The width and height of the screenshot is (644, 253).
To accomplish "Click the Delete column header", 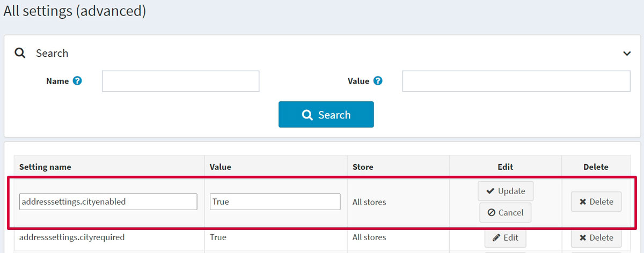I will [596, 167].
